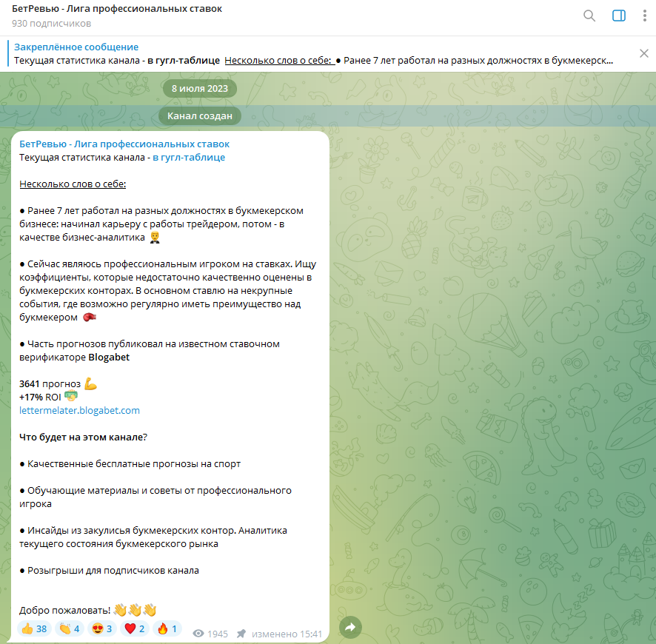Viewport: 656px width, 644px height.
Task: Open search in the channel
Action: coord(589,16)
